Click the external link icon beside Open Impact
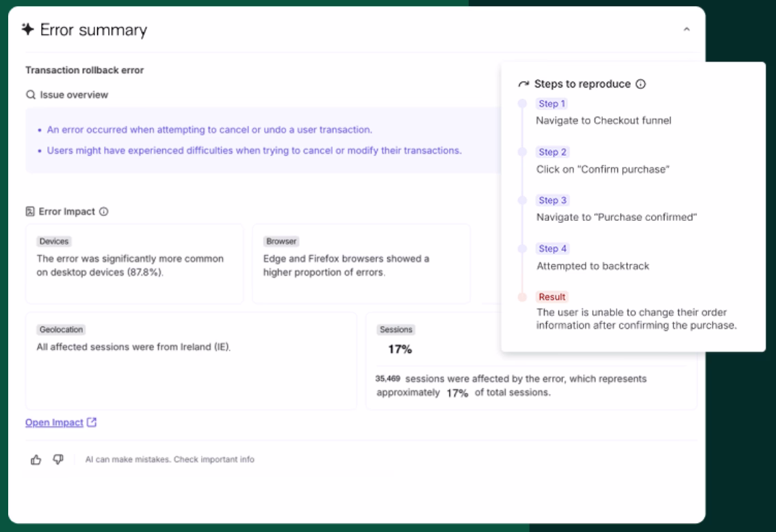Viewport: 776px width, 532px height. pos(92,423)
